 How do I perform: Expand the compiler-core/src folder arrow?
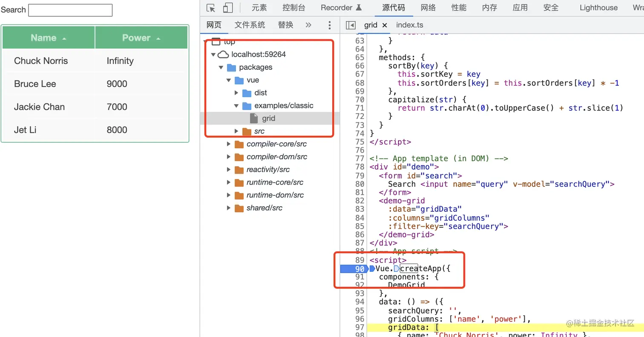point(229,144)
